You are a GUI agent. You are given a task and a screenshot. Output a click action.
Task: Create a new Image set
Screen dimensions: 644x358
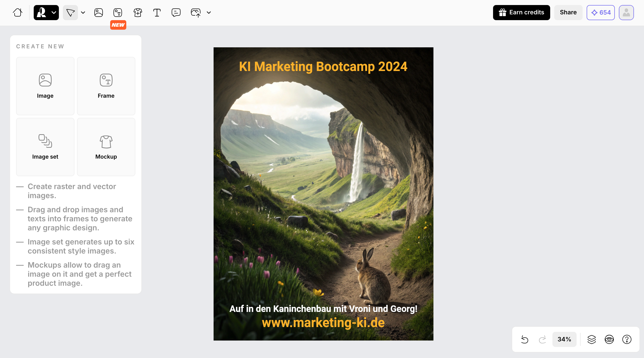coord(45,147)
